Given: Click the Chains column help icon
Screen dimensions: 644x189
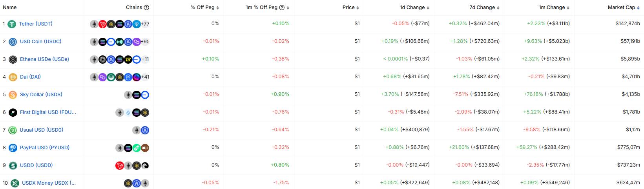Looking at the screenshot, I should (x=146, y=7).
